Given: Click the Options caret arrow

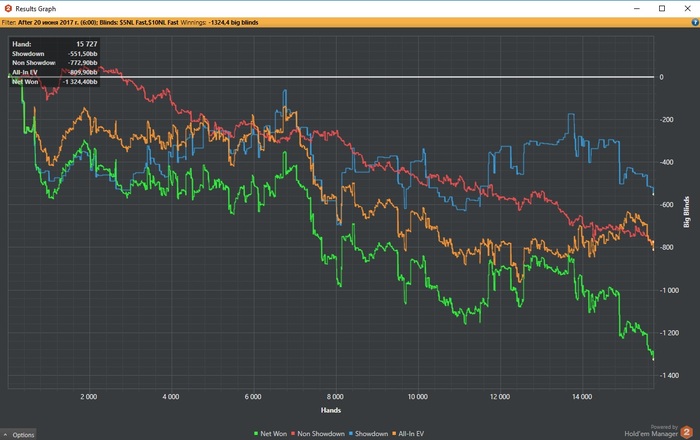Looking at the screenshot, I should coord(5,435).
